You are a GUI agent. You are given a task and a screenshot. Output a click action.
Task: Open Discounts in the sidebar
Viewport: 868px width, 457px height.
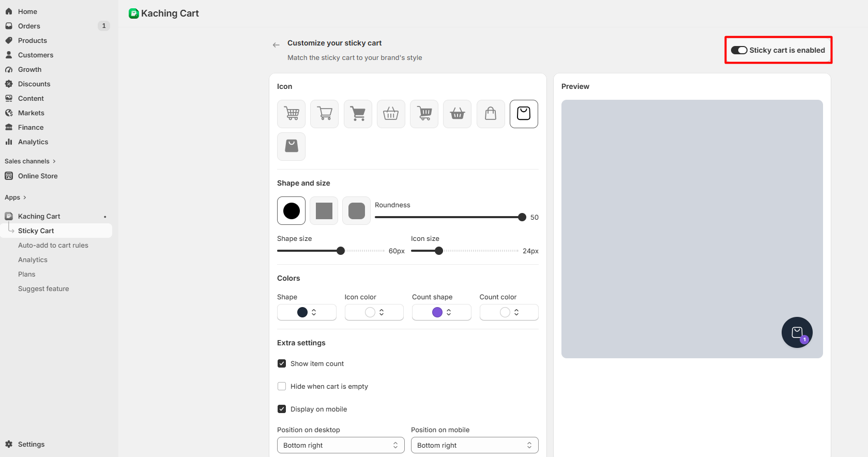click(x=34, y=84)
